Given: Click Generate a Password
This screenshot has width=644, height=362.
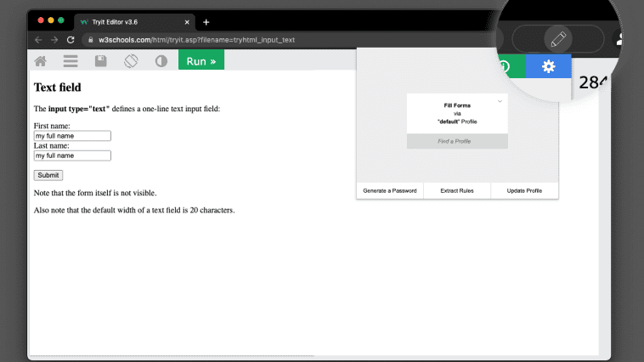Looking at the screenshot, I should [390, 190].
